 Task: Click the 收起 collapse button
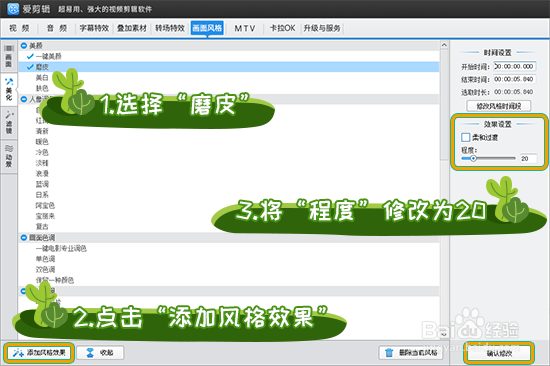pos(100,353)
